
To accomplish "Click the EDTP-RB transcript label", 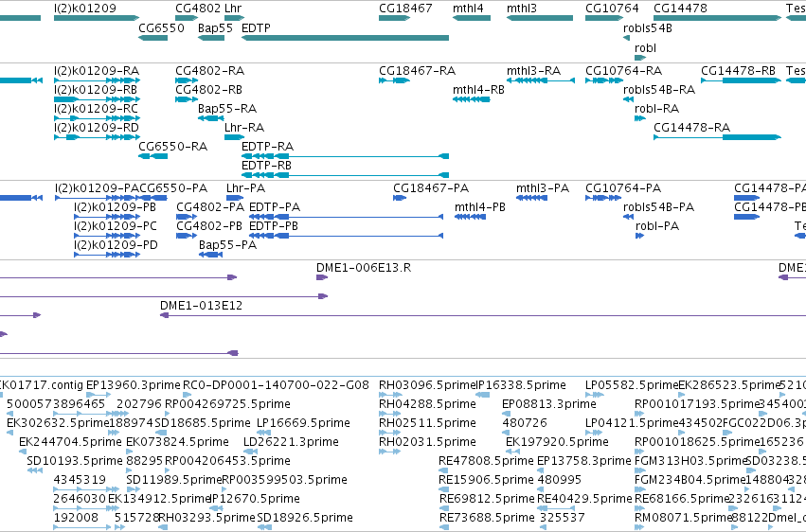I will click(266, 166).
